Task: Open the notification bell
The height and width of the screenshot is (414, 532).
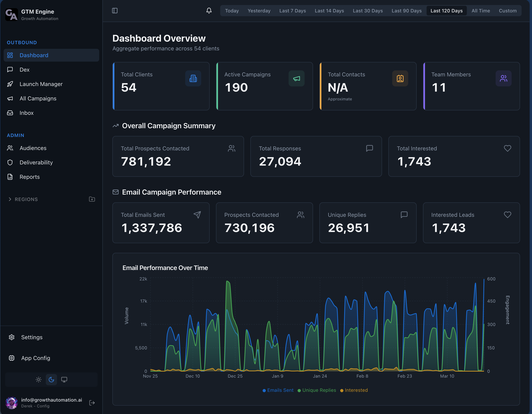Action: 209,10
